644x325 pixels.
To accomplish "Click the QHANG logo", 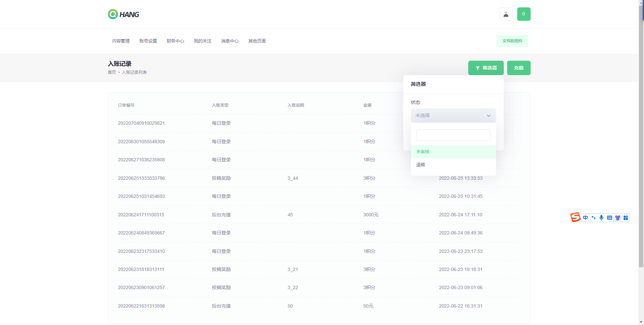I will [x=123, y=14].
